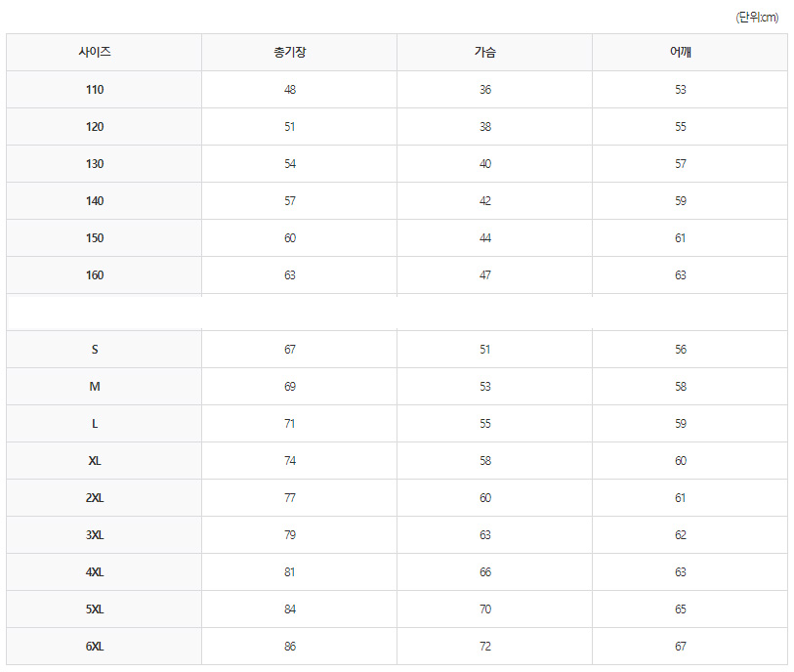Click 어깨 value 59 for size L
The image size is (794, 672).
pos(681,424)
